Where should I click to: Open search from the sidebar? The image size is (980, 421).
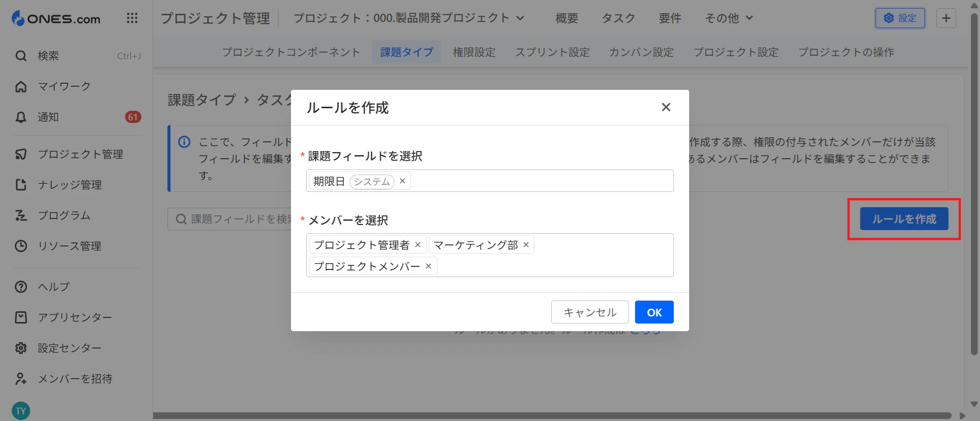coord(77,56)
